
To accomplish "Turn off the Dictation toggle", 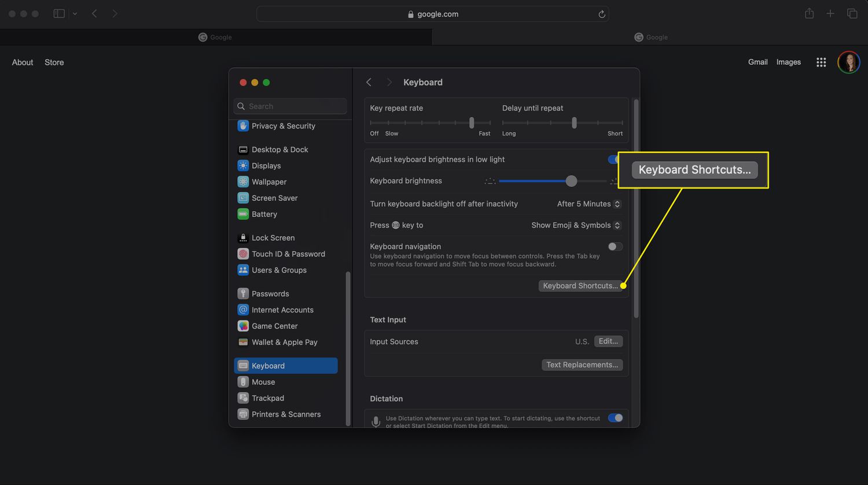I will click(x=615, y=418).
